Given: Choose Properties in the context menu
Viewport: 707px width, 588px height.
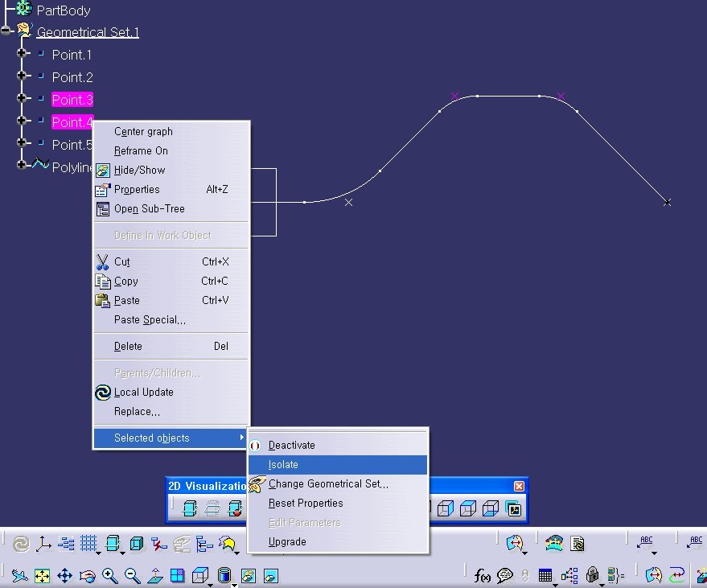Looking at the screenshot, I should 137,190.
